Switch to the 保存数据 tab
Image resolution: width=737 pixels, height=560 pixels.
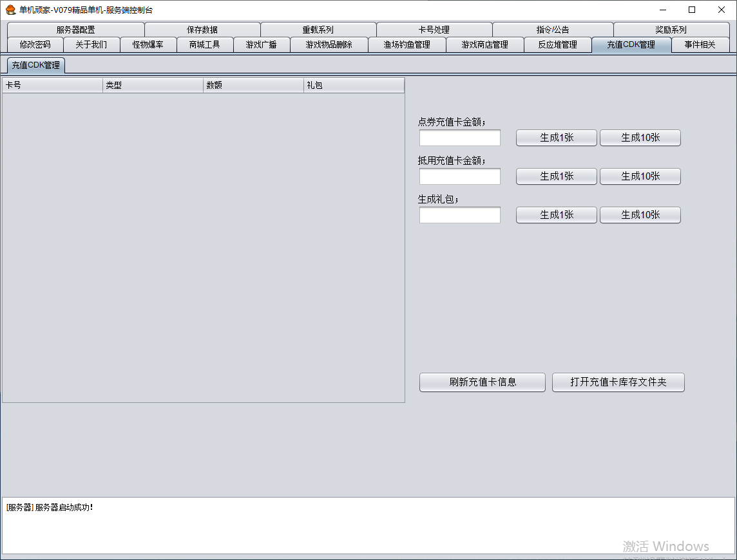click(x=202, y=30)
